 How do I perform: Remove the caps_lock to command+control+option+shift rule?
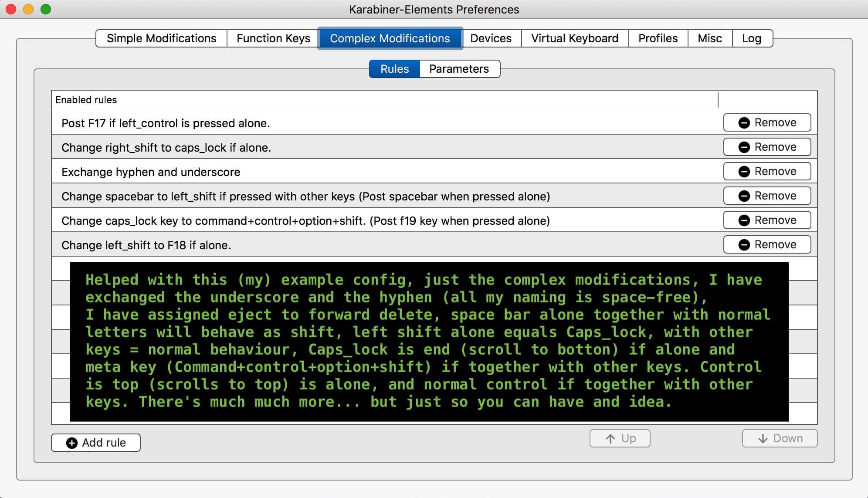[767, 220]
